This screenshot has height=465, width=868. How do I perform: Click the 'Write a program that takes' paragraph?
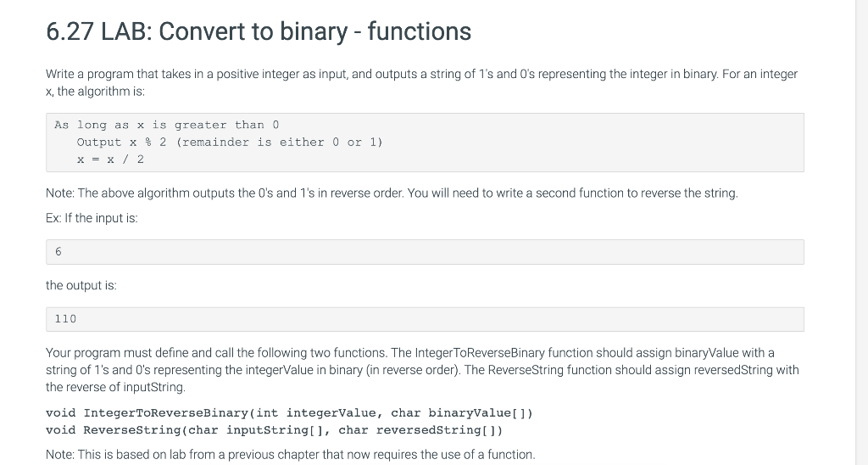pos(422,82)
